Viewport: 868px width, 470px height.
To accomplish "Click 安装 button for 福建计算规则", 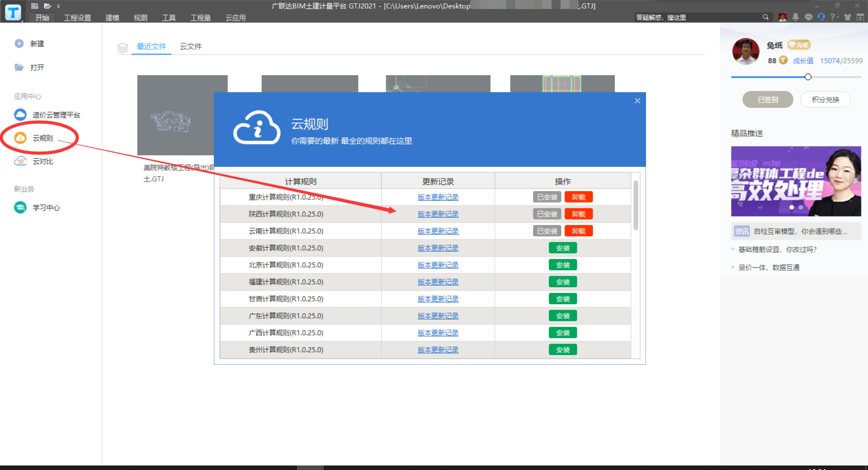I will coord(563,282).
